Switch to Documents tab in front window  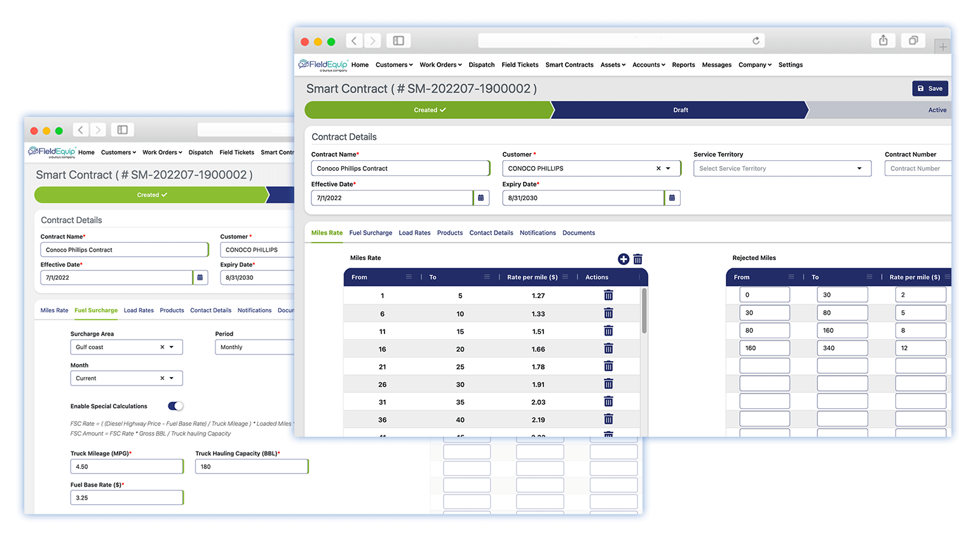click(578, 233)
